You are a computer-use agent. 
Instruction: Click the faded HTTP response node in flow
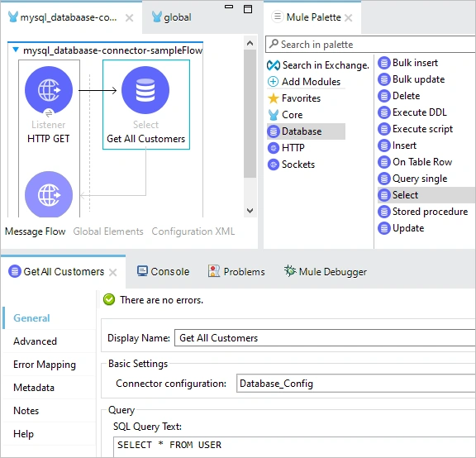[x=49, y=194]
